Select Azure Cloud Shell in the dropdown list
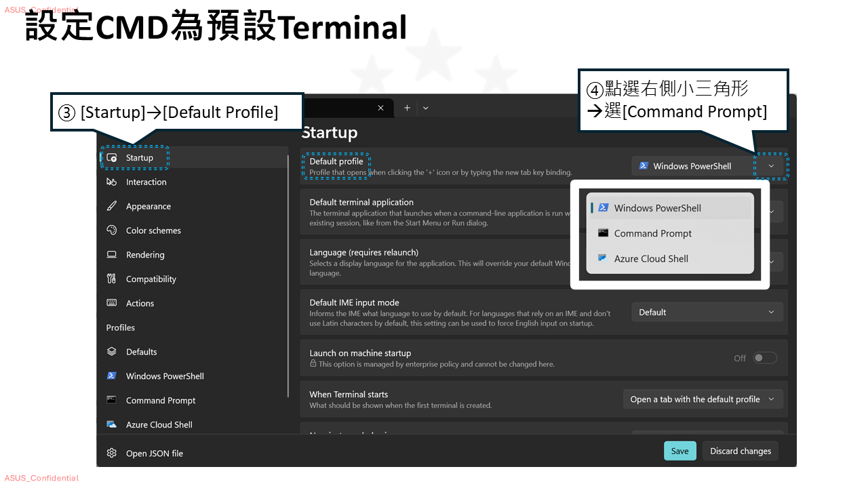 coord(670,258)
